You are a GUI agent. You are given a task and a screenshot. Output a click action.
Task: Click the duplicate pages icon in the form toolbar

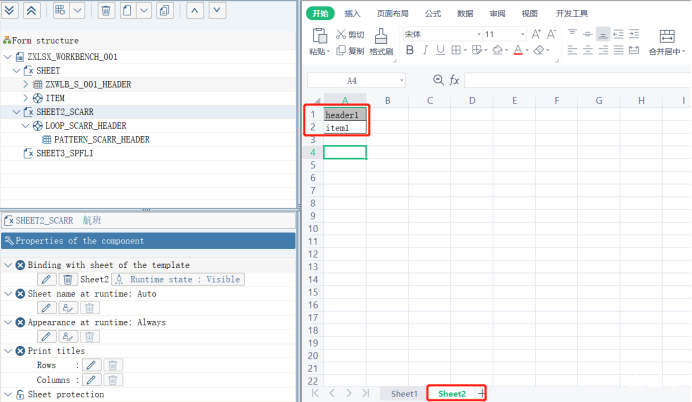165,10
